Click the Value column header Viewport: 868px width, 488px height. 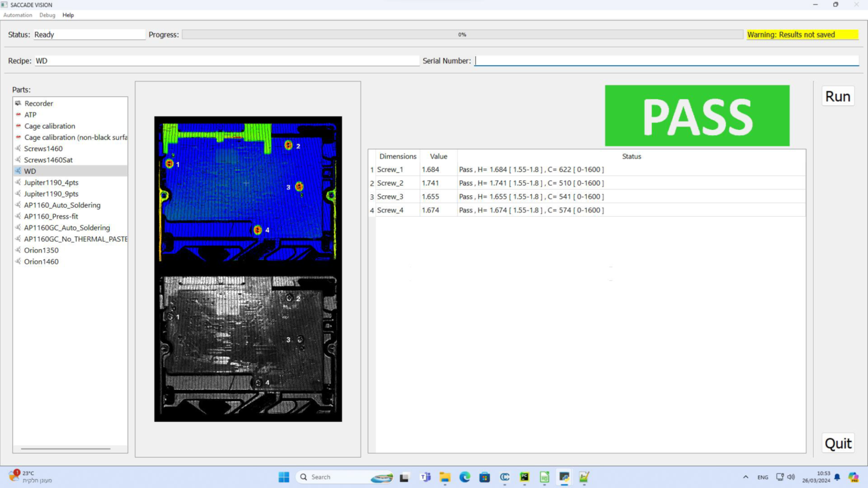(438, 156)
